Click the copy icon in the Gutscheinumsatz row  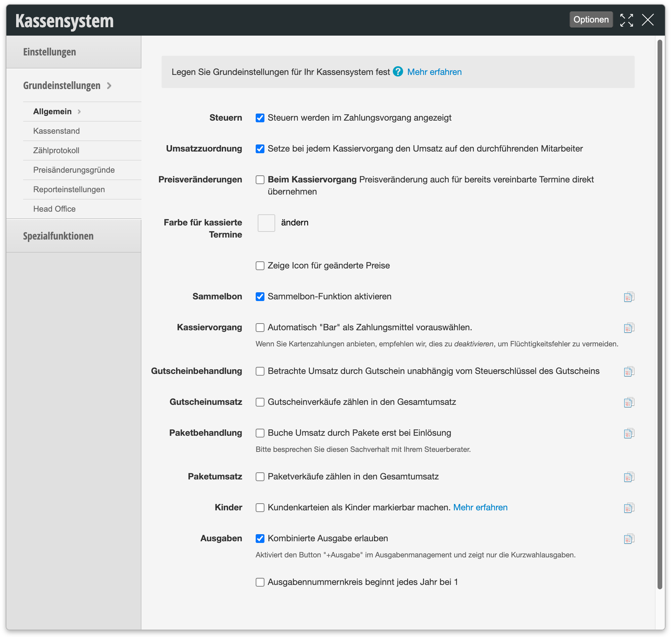(629, 402)
